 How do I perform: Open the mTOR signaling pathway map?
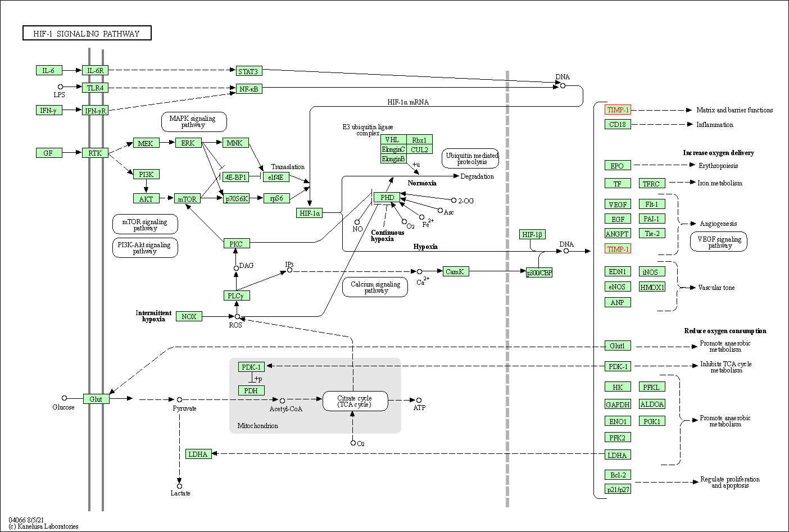click(145, 225)
